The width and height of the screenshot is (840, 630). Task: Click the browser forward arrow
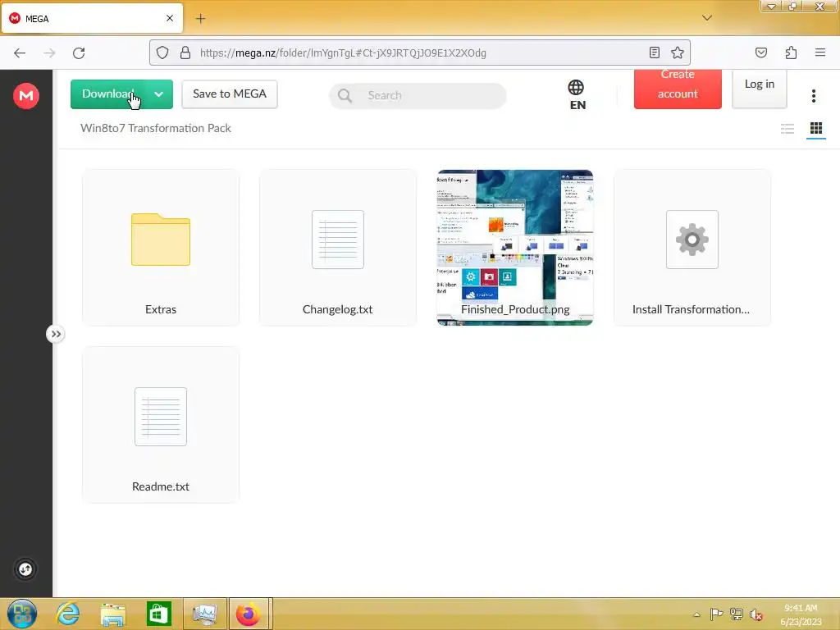pyautogui.click(x=49, y=53)
